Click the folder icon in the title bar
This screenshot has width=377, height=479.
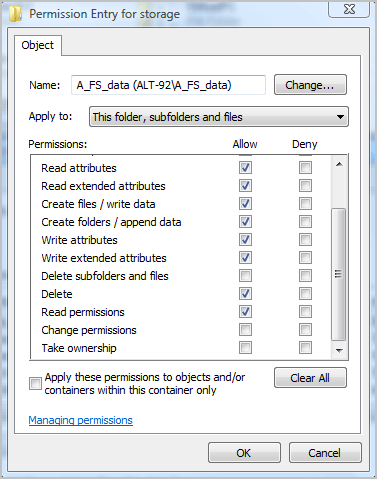pos(15,14)
